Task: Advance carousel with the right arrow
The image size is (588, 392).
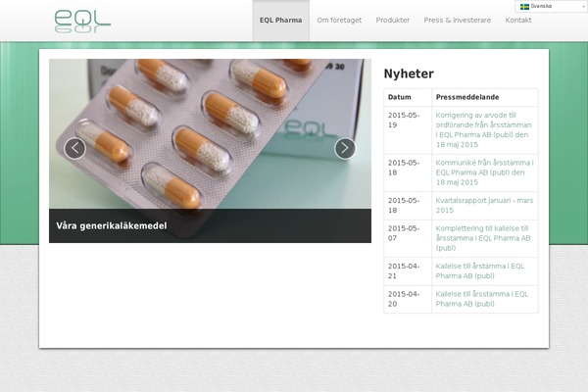Action: pyautogui.click(x=345, y=148)
